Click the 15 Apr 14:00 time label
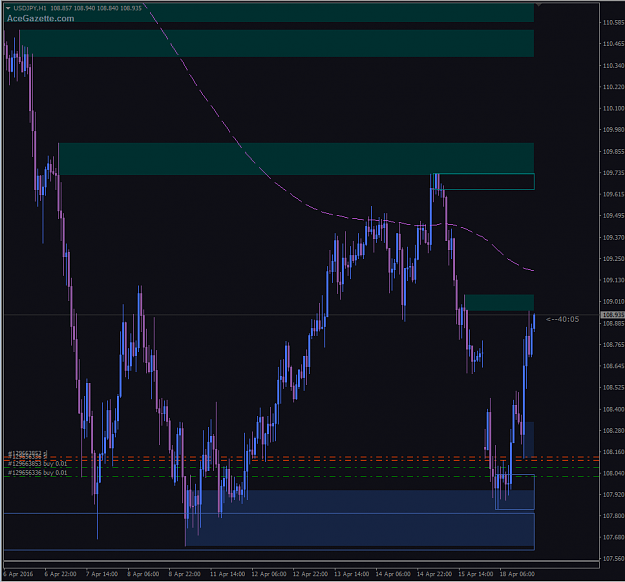 [476, 574]
